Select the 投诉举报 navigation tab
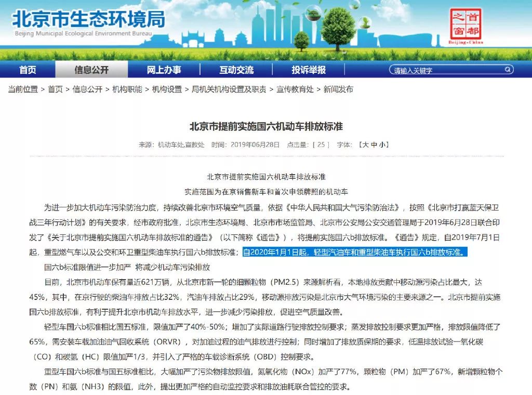The height and width of the screenshot is (395, 532). tap(309, 70)
